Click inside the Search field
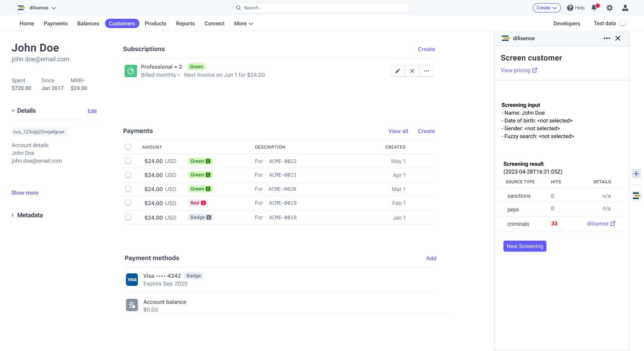 click(322, 8)
